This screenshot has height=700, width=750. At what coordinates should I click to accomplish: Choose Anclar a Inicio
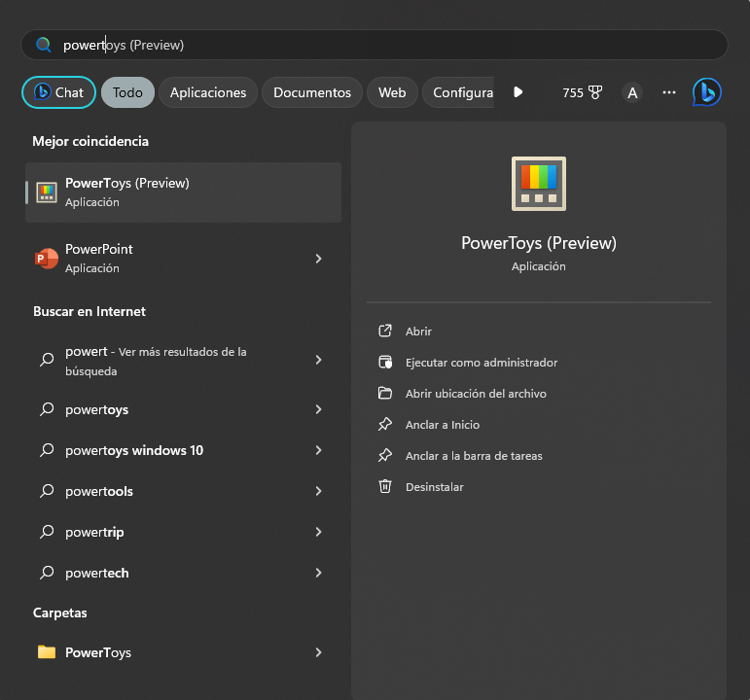(443, 425)
